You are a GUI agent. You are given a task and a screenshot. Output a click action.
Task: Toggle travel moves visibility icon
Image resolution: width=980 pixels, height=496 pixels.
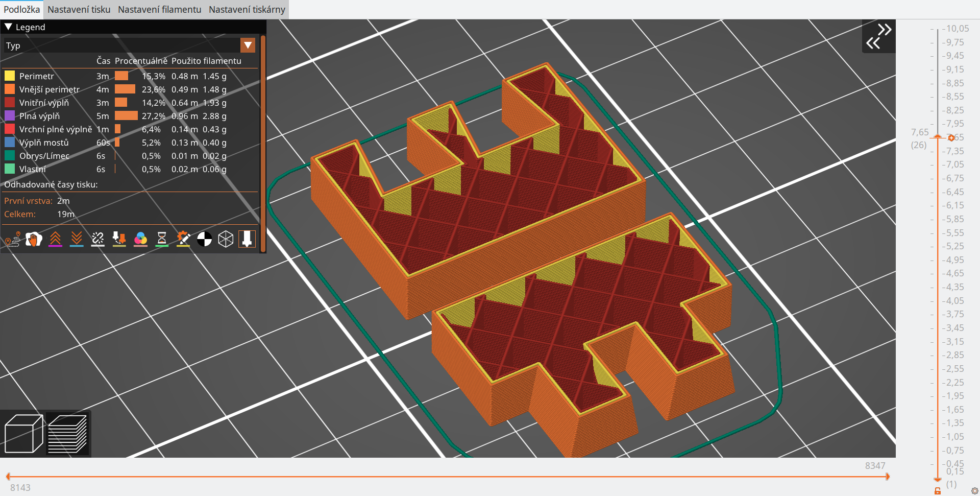tap(12, 239)
